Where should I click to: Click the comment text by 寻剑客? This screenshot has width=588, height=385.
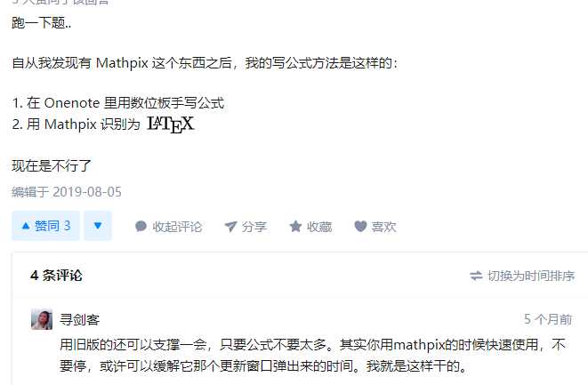click(312, 355)
